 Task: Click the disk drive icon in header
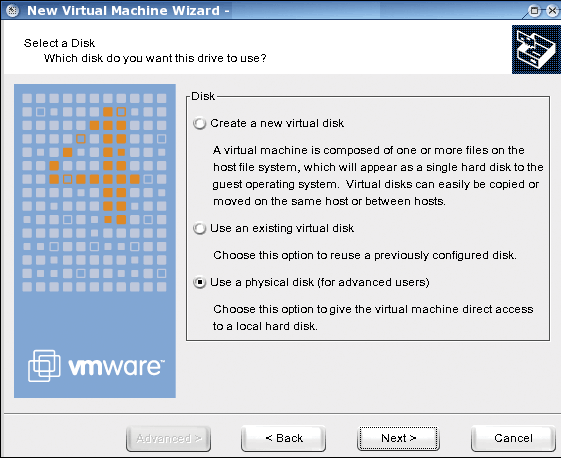click(536, 49)
